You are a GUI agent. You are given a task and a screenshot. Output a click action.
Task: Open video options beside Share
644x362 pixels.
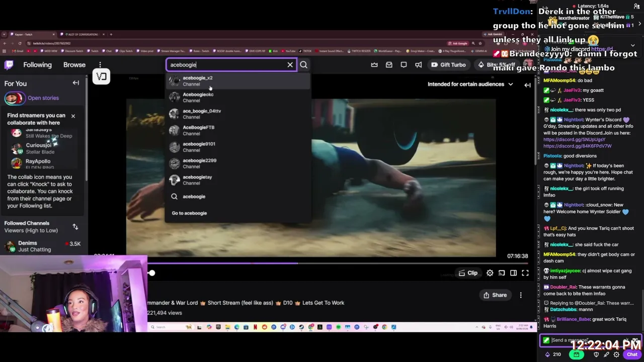[x=521, y=295]
